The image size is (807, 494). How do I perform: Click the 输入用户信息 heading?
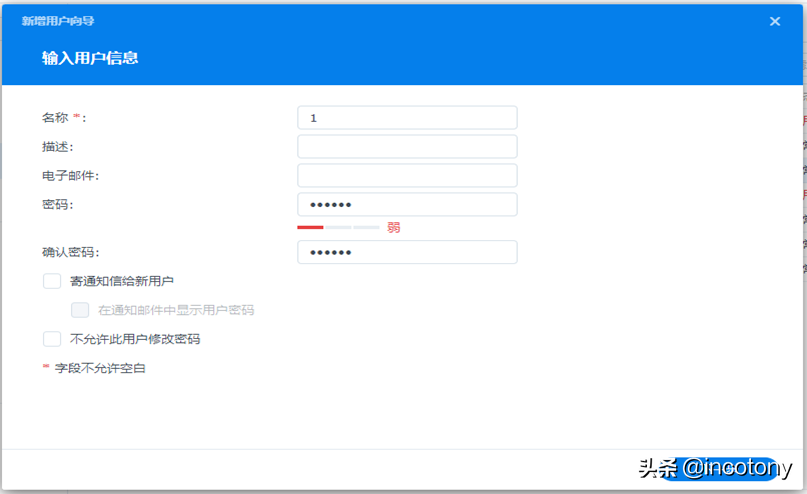coord(90,58)
